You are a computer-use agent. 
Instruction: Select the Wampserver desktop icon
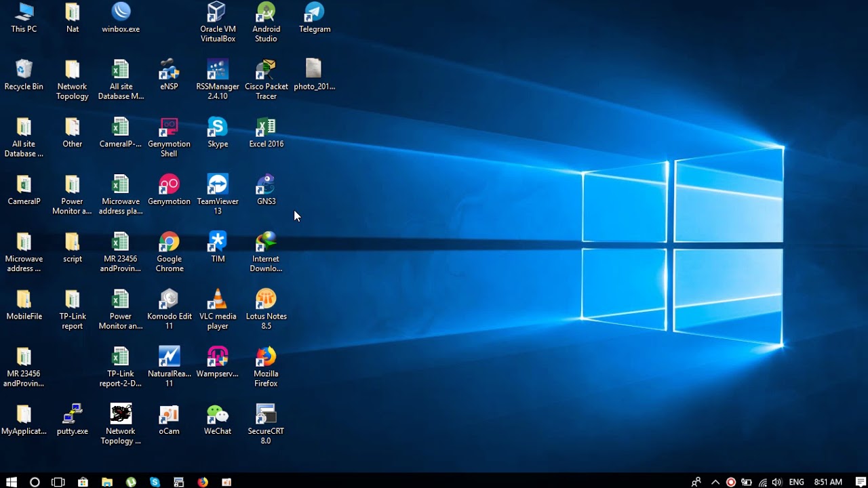218,363
